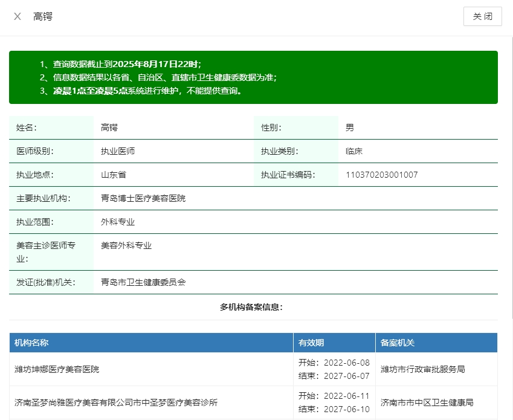This screenshot has width=513, height=420.
Task: Click the 青岛市卫生健康委员会 issuing authority value
Action: click(x=143, y=282)
